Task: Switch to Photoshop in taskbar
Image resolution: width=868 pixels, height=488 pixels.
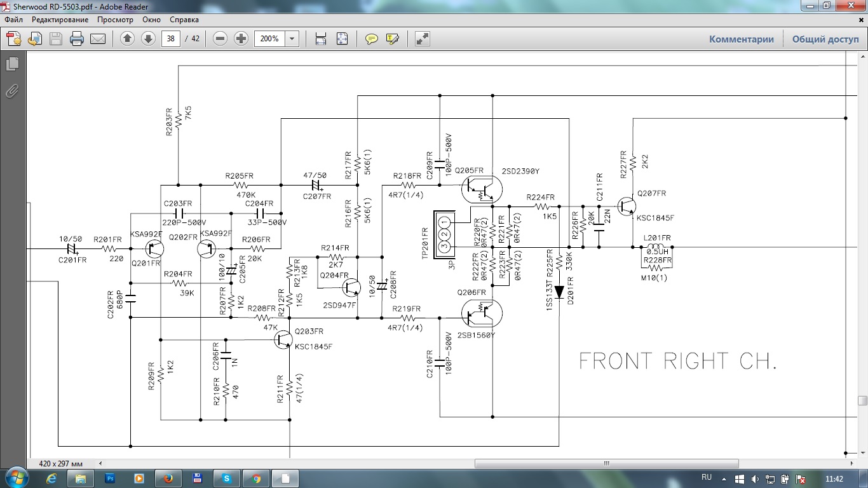Action: [x=110, y=478]
